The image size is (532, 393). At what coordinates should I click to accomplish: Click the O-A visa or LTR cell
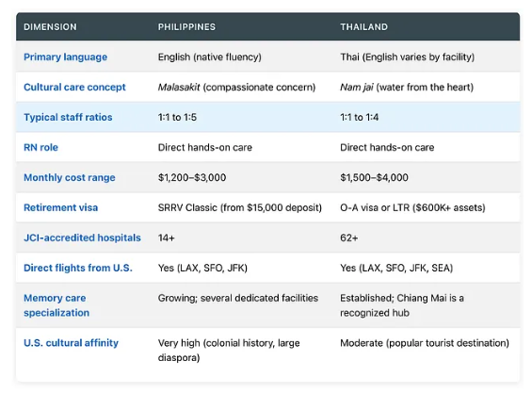click(x=412, y=207)
